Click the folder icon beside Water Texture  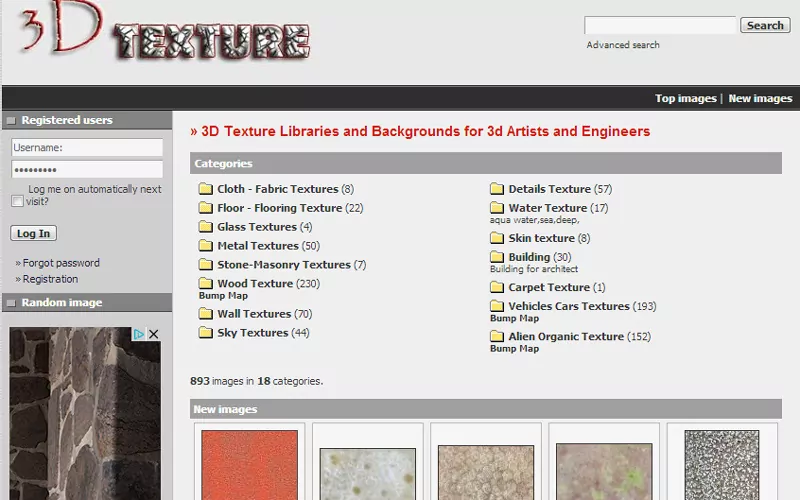click(x=496, y=208)
